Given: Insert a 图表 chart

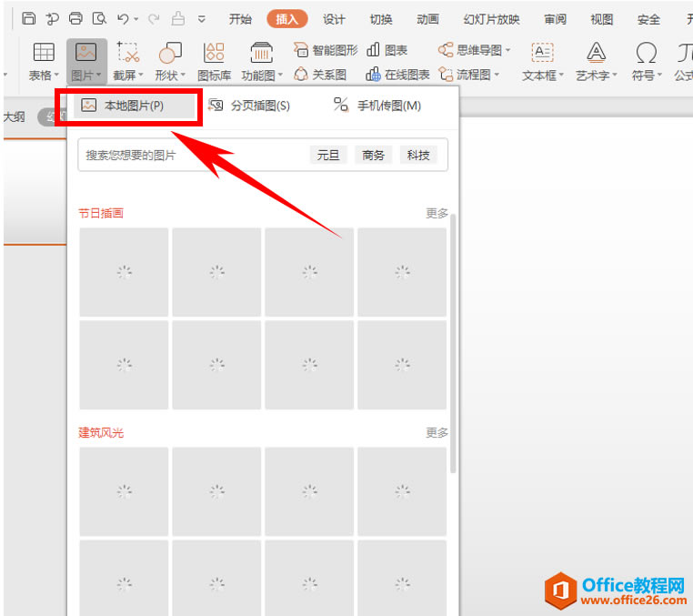Looking at the screenshot, I should tap(387, 50).
